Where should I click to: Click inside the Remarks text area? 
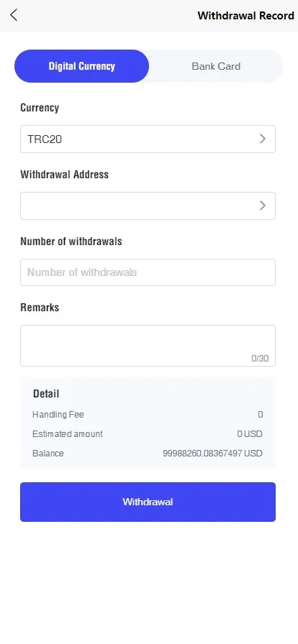(148, 346)
